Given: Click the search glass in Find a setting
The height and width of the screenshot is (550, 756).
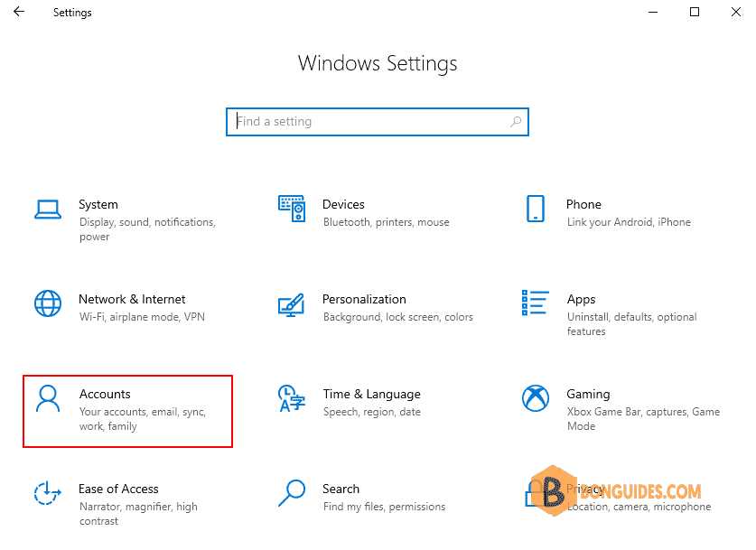Looking at the screenshot, I should [x=516, y=122].
